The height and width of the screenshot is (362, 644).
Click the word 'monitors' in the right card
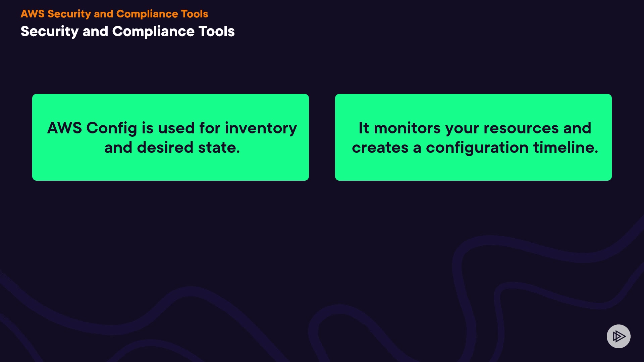(407, 128)
